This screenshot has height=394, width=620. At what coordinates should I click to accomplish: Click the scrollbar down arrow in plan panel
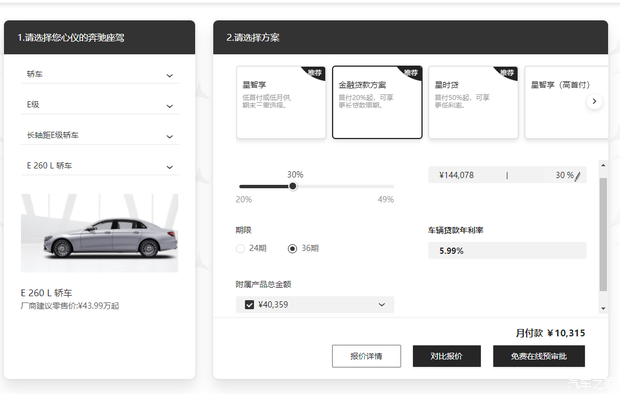click(603, 308)
